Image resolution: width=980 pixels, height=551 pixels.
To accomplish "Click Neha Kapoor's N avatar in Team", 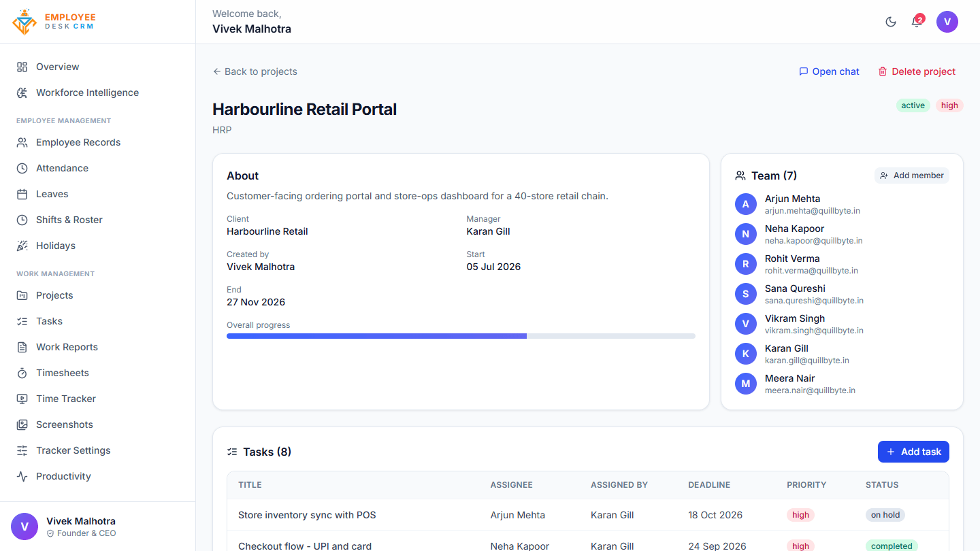I will click(746, 234).
